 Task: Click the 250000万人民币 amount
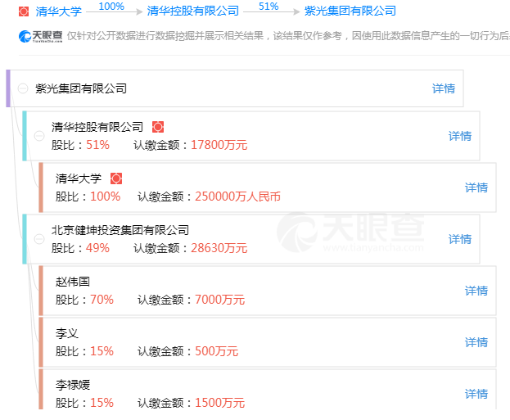point(237,196)
